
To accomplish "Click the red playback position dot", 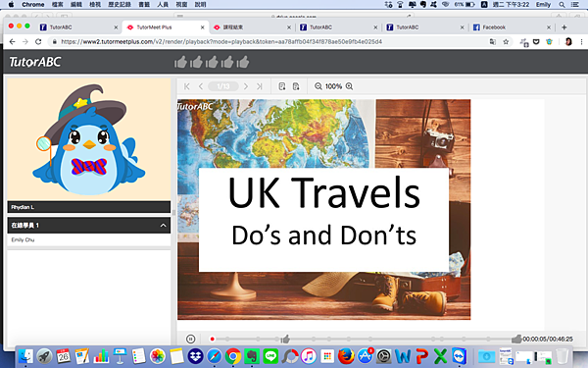I will [213, 340].
